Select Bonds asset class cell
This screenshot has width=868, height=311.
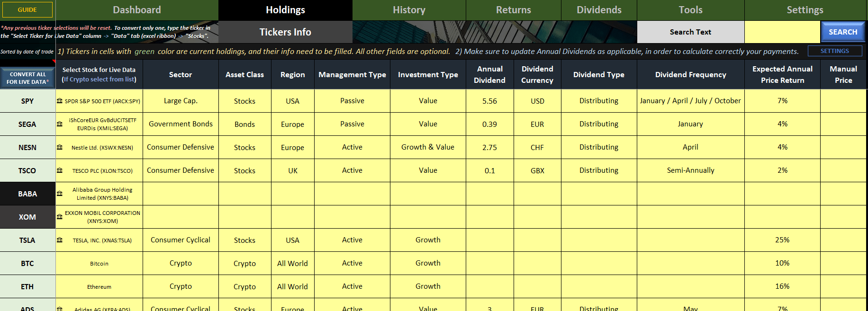(x=244, y=124)
